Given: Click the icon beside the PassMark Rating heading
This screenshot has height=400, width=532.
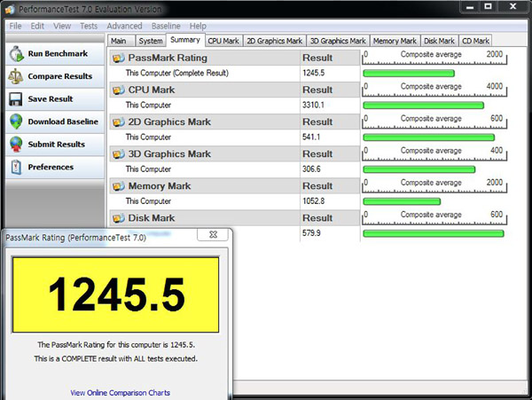Looking at the screenshot, I should tap(118, 58).
